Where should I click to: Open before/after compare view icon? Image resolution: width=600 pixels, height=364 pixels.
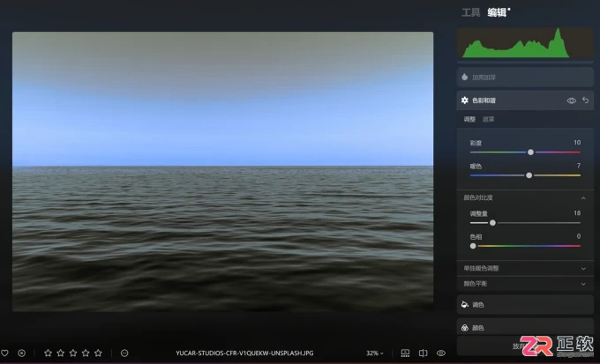pyautogui.click(x=423, y=353)
